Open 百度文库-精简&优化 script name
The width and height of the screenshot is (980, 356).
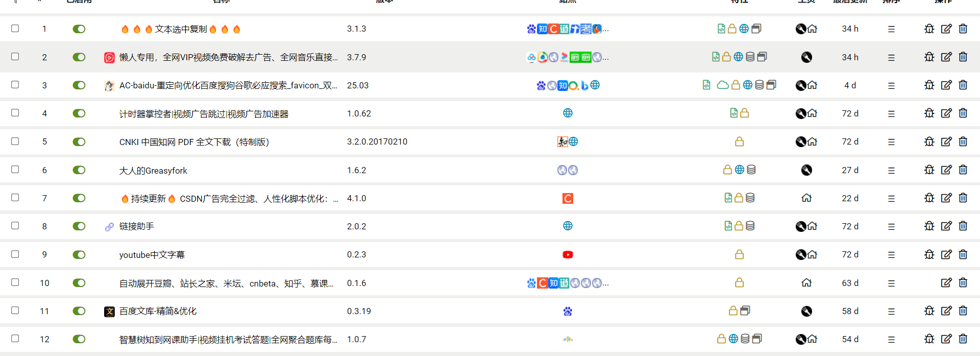[158, 311]
